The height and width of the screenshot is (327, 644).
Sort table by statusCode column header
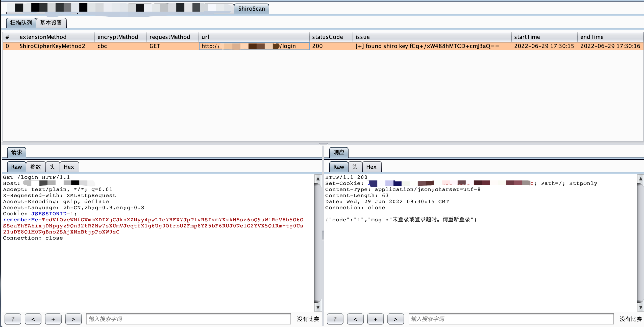(327, 37)
